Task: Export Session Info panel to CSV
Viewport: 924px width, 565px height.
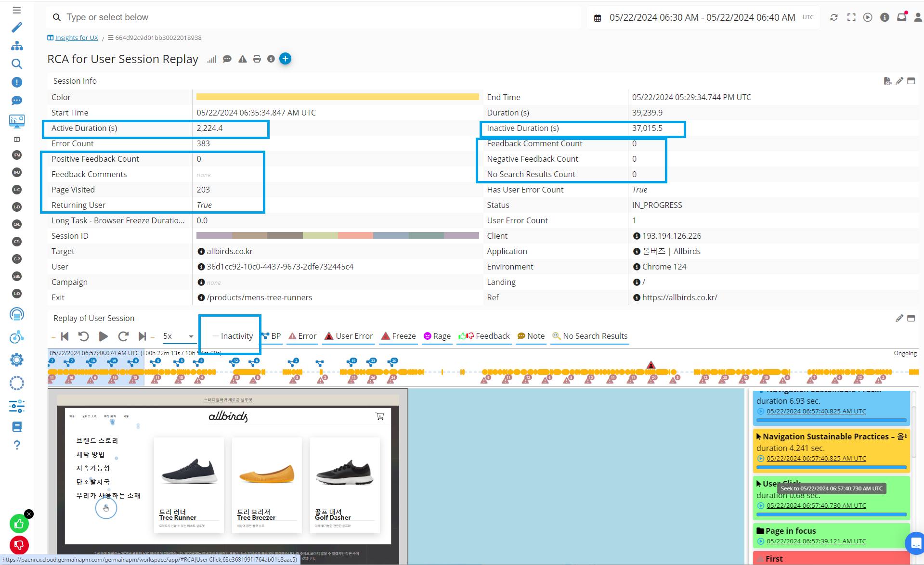Action: pyautogui.click(x=887, y=81)
